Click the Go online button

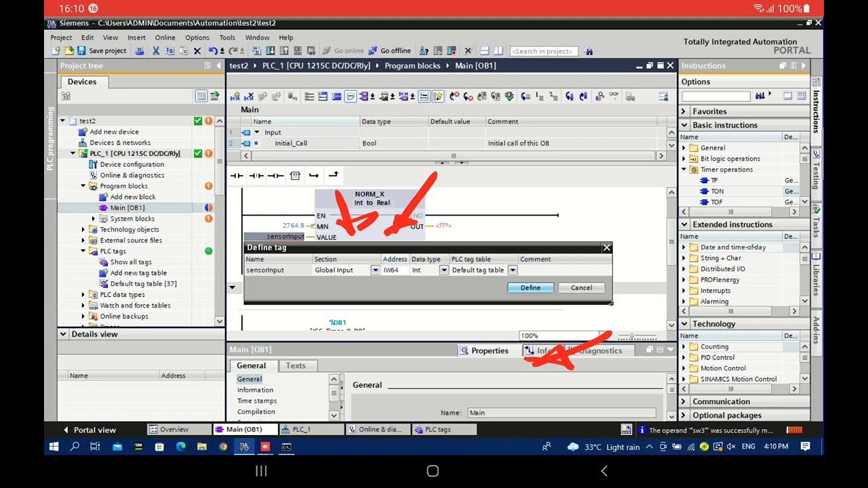click(344, 51)
